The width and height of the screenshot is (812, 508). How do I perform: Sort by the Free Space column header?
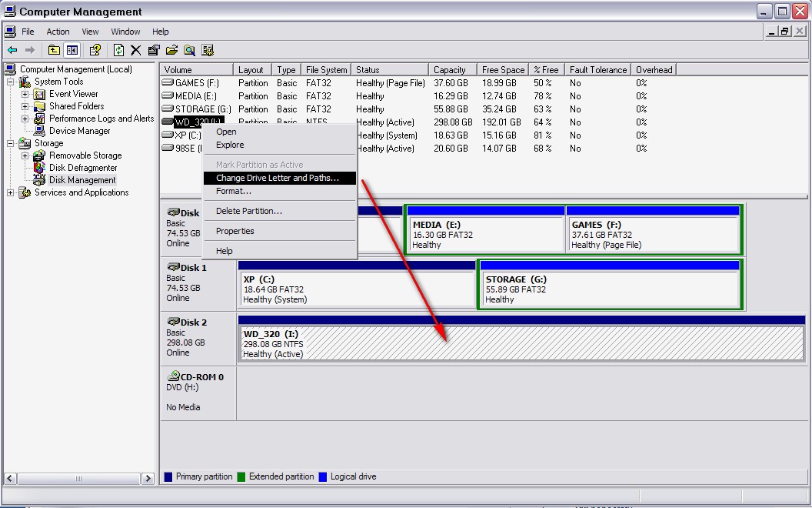503,69
